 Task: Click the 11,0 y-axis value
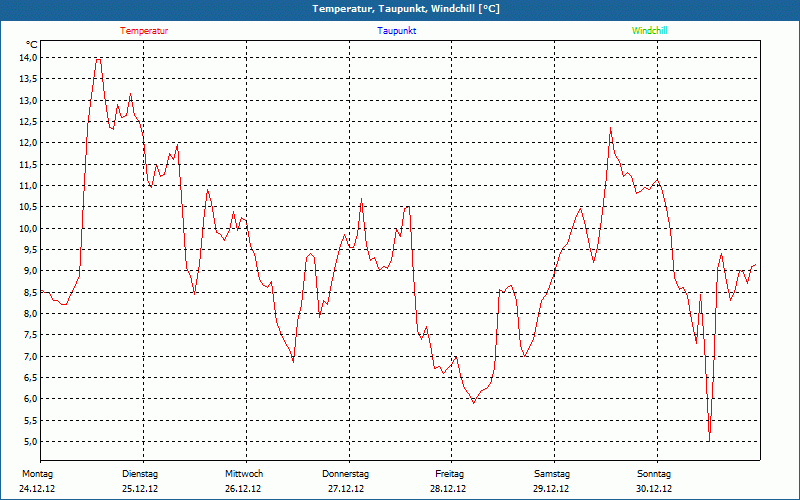click(x=29, y=186)
